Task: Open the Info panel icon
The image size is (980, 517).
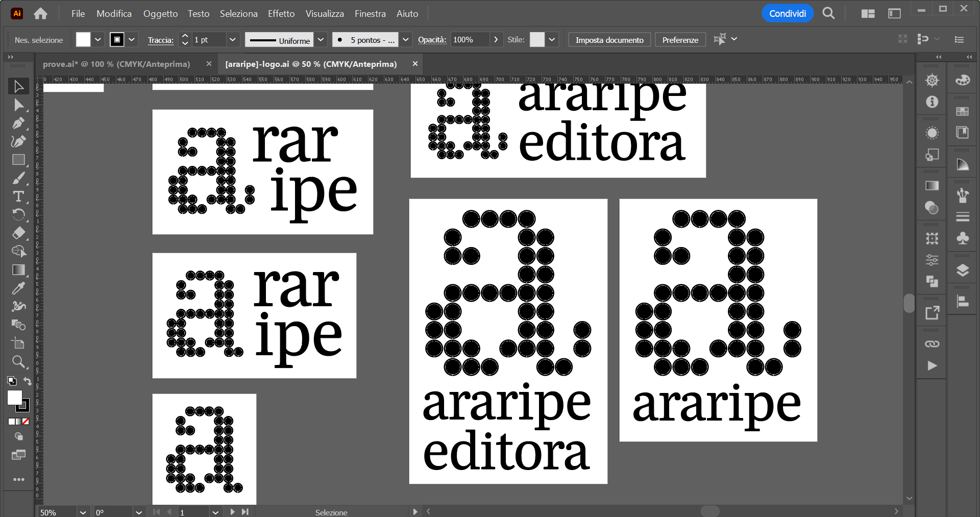Action: tap(932, 102)
